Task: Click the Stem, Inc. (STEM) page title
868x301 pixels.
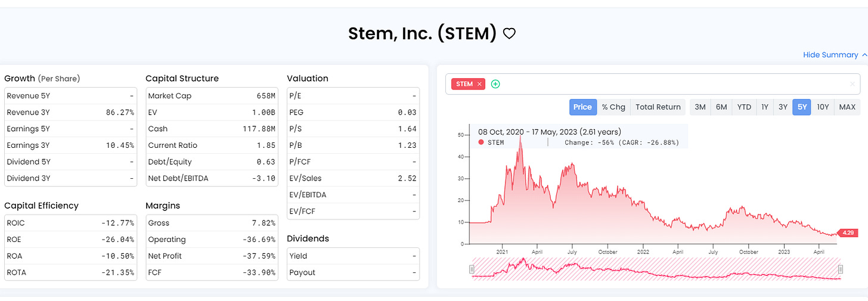Action: 422,33
